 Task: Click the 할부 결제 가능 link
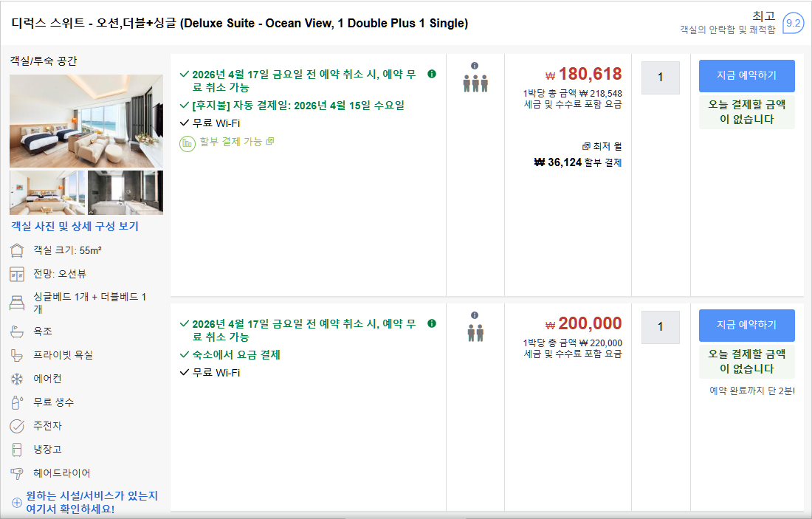coord(231,142)
